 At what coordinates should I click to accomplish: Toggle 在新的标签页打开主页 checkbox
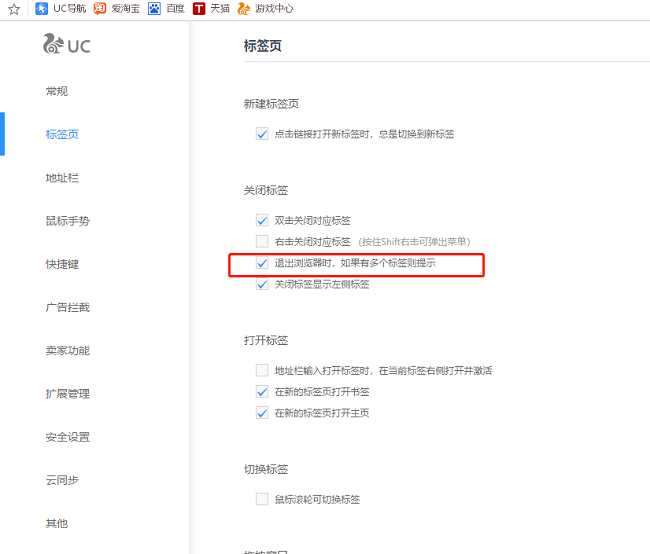click(262, 413)
